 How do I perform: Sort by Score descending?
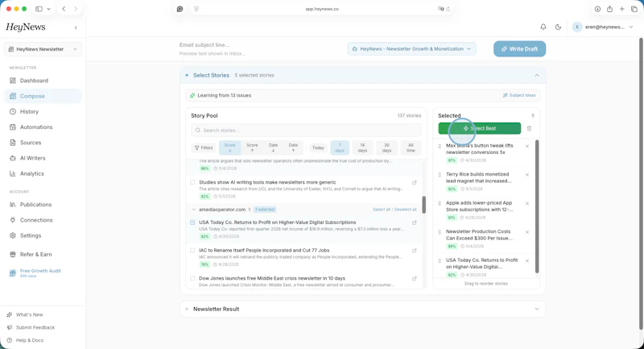(x=230, y=147)
